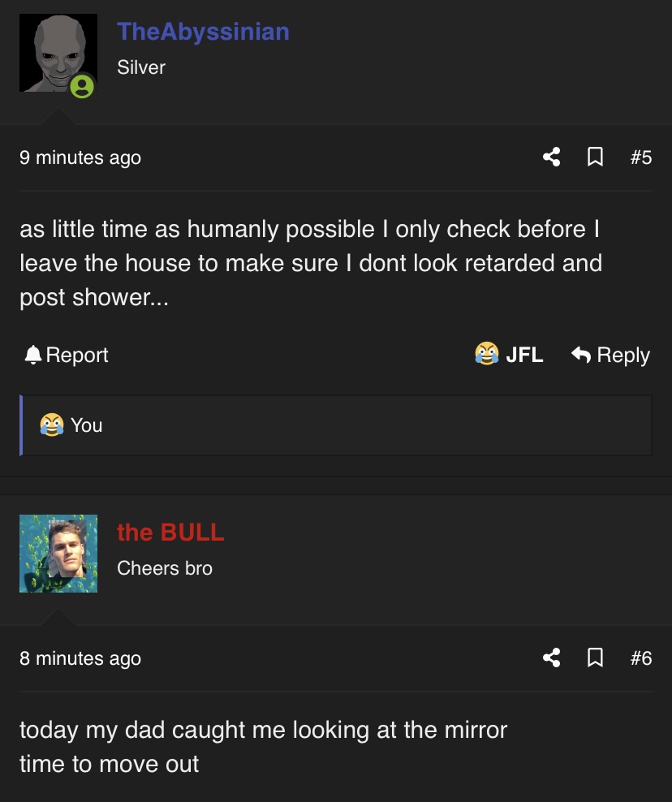Image resolution: width=672 pixels, height=802 pixels.
Task: Click TheAbyssinian's alien avatar
Action: click(58, 53)
